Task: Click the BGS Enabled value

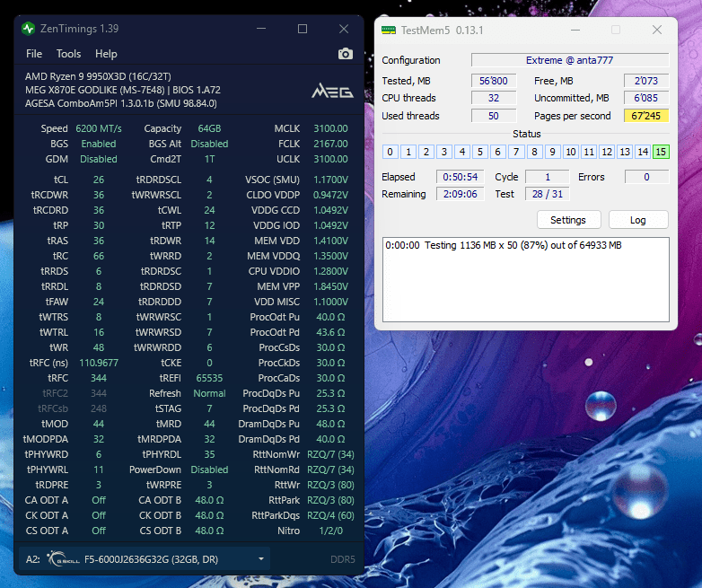Action: [99, 144]
